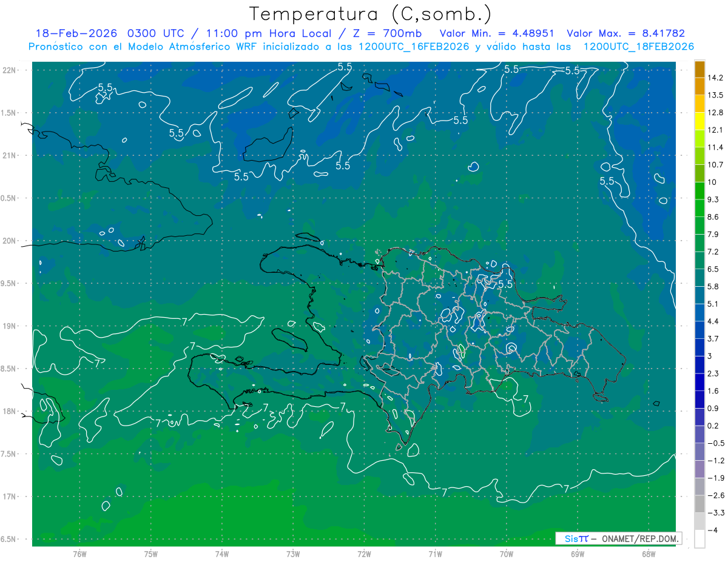The image size is (728, 562).
Task: Click the '11.4' colorbar label
Action: [x=715, y=147]
